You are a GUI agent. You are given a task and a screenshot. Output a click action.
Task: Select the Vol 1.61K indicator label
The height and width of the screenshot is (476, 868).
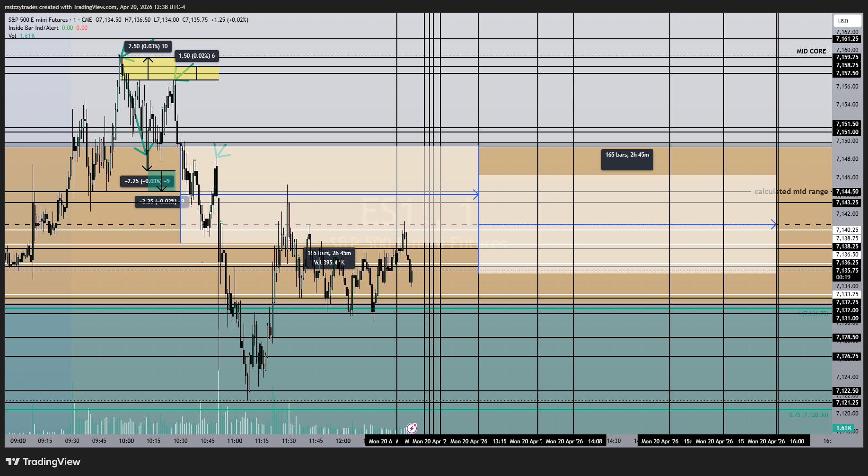22,36
